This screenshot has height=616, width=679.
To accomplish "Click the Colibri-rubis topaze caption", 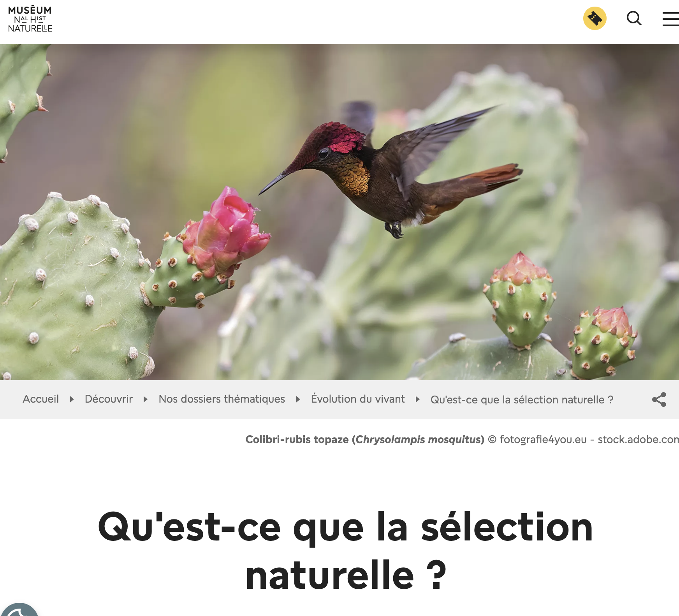I will pos(365,439).
